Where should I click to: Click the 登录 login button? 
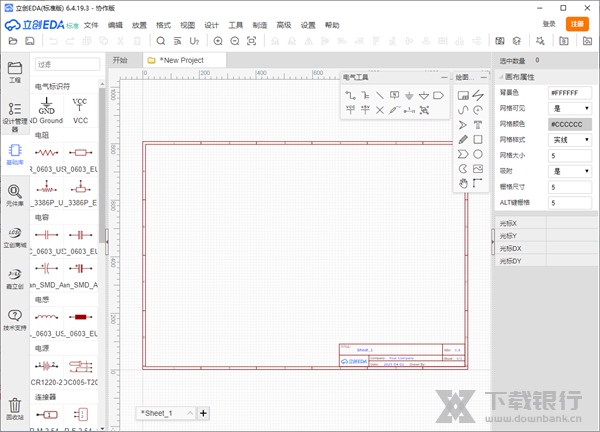[x=549, y=23]
